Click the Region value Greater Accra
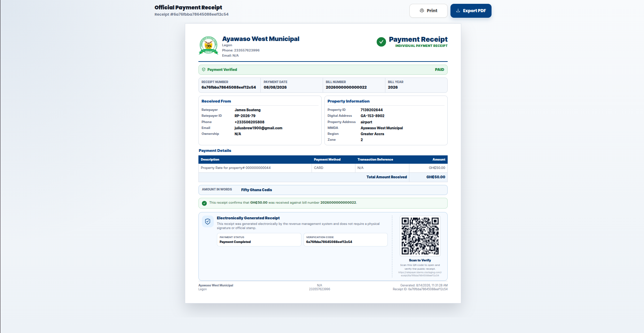This screenshot has width=644, height=333. (372, 134)
